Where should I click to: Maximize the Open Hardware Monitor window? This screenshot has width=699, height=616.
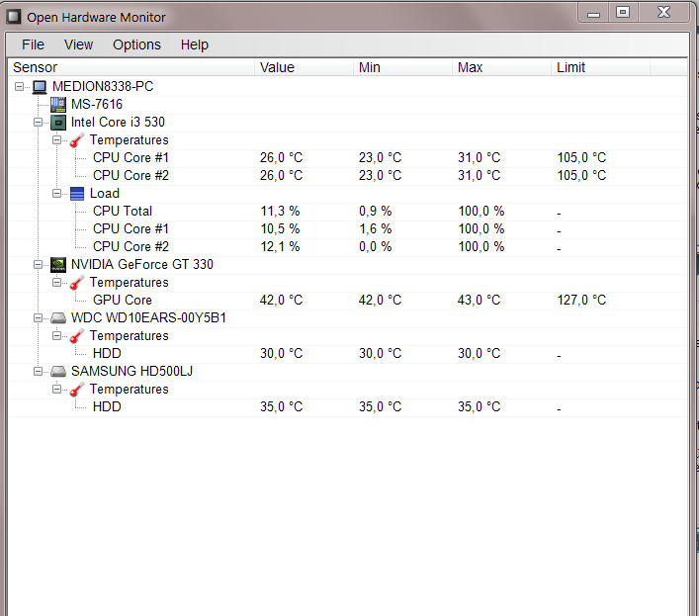click(x=623, y=13)
